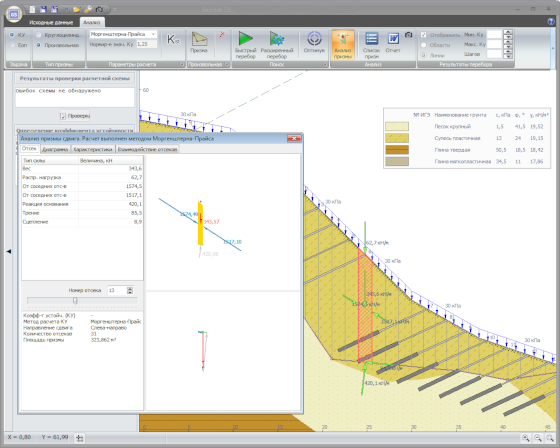560x448 pixels.
Task: Start the Расширенный перебор search
Action: (x=277, y=45)
